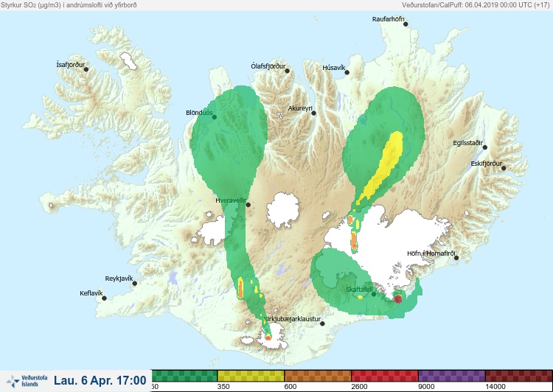Click the 'Raufarhöfn' map label
This screenshot has width=553, height=392.
coord(389,19)
